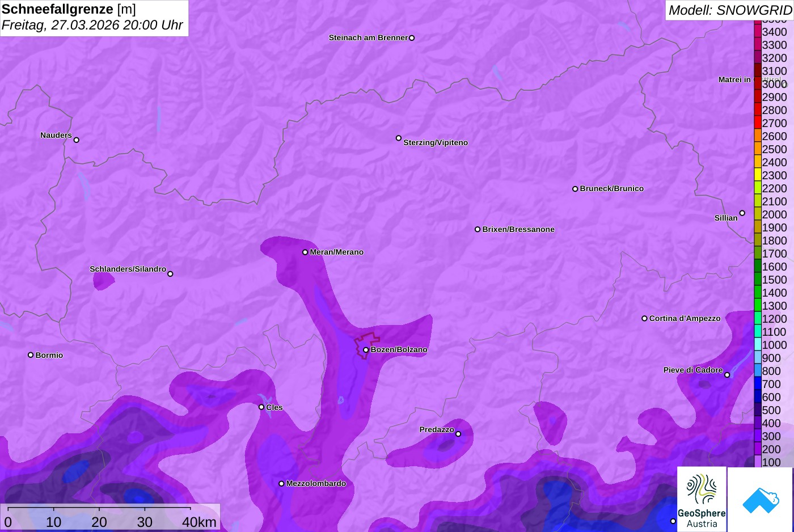
Task: Click the 2700 m red swatch
Action: tap(758, 123)
